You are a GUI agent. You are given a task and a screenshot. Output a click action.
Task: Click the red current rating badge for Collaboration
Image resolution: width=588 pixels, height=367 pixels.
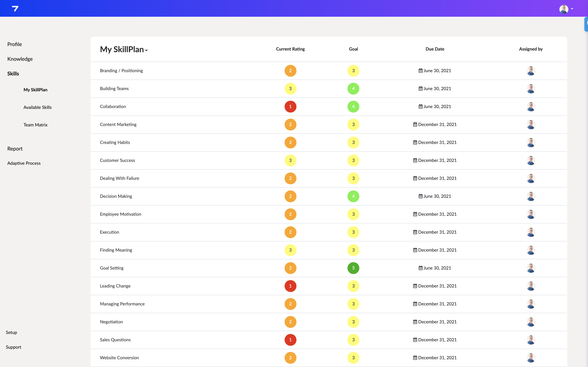[290, 107]
